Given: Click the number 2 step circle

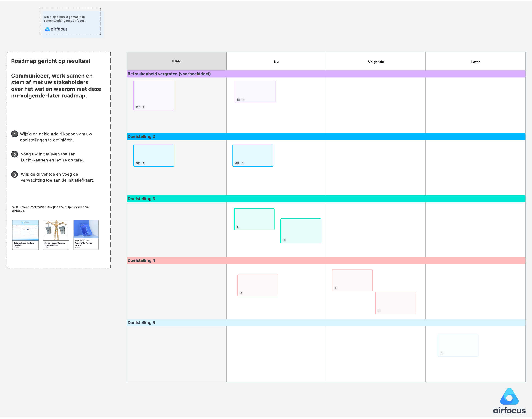Looking at the screenshot, I should pos(14,154).
